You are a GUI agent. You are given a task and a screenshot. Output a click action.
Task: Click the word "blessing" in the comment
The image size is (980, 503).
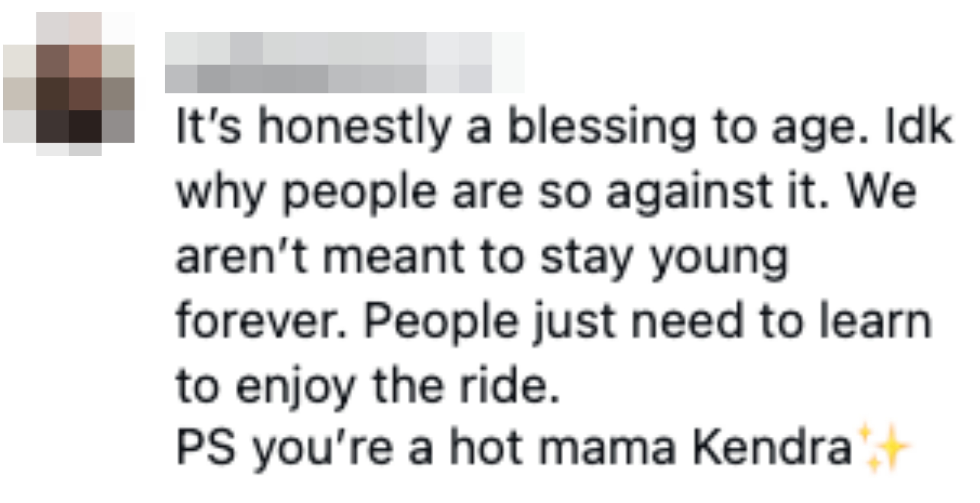[x=601, y=127]
